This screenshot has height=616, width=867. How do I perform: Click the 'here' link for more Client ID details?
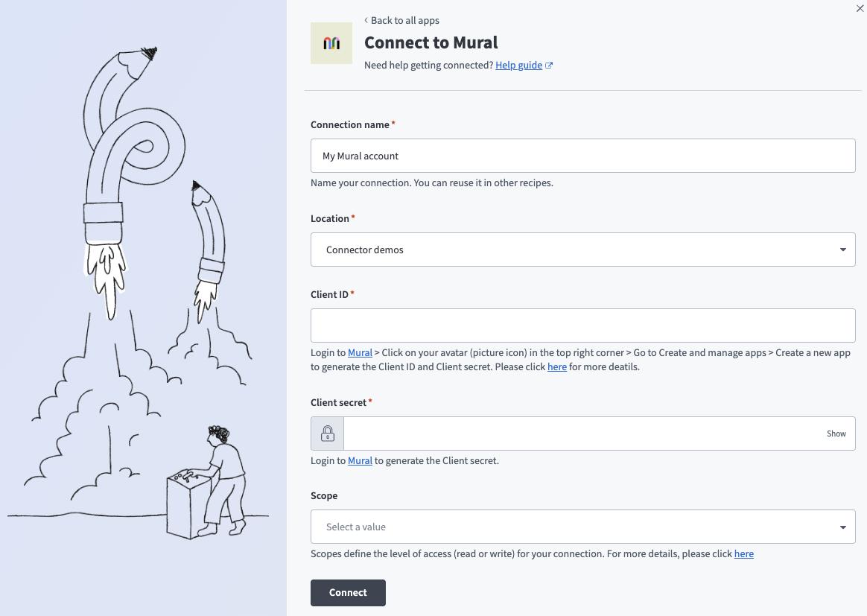pyautogui.click(x=557, y=367)
